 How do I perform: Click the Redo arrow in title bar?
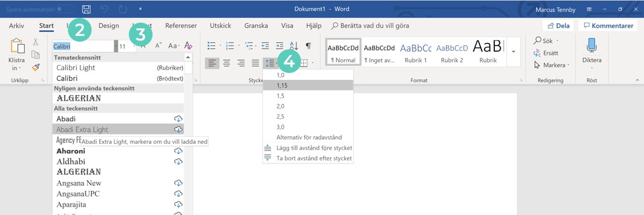[123, 9]
